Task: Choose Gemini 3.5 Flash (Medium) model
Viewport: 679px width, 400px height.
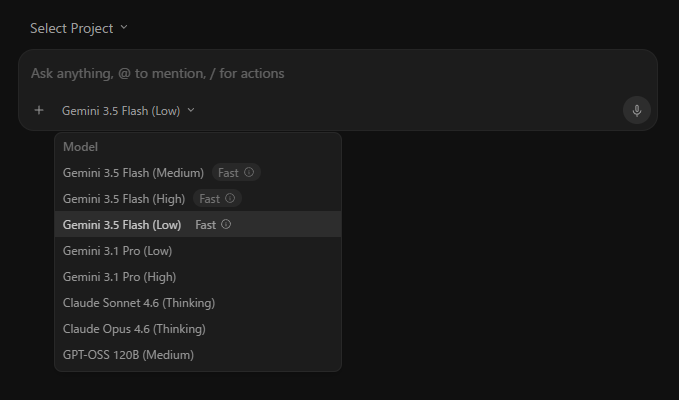Action: point(198,172)
